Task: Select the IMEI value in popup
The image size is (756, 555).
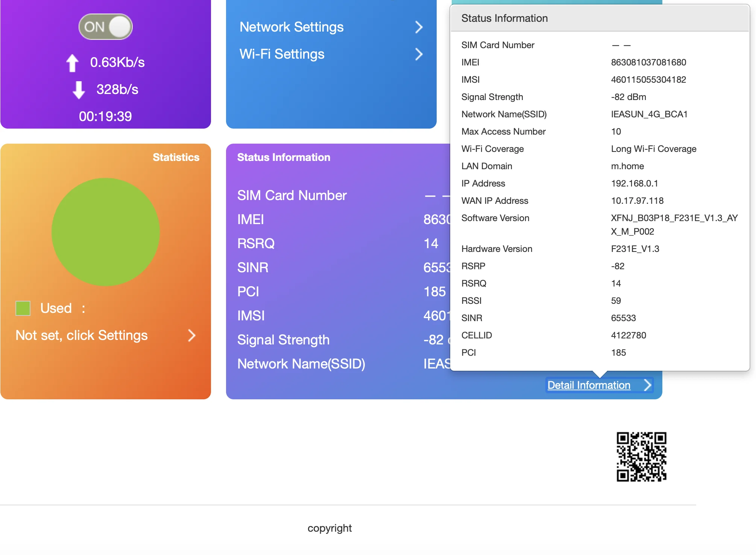Action: click(x=648, y=62)
